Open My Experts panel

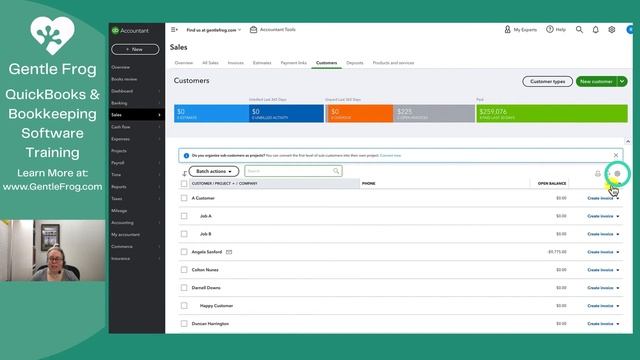pos(521,30)
